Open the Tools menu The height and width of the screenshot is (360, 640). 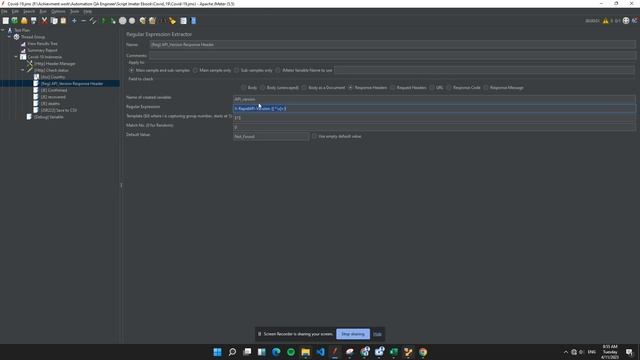(x=75, y=11)
